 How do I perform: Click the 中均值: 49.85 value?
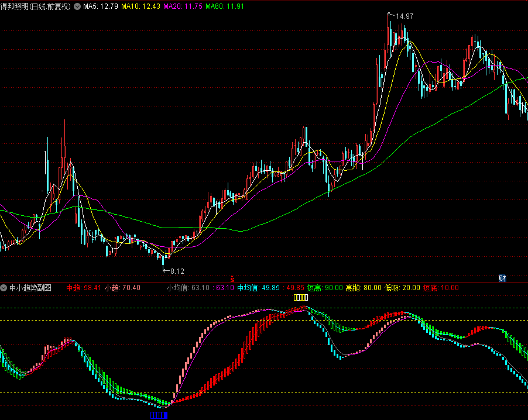[x=258, y=288]
